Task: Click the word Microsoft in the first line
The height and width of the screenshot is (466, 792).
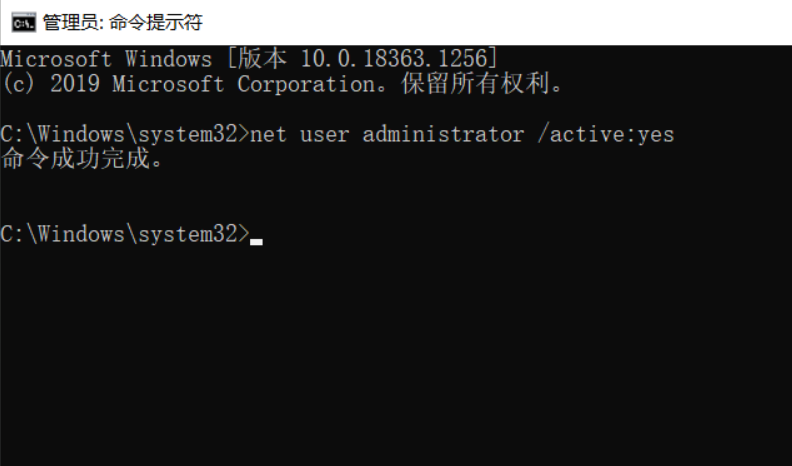Action: pyautogui.click(x=56, y=59)
